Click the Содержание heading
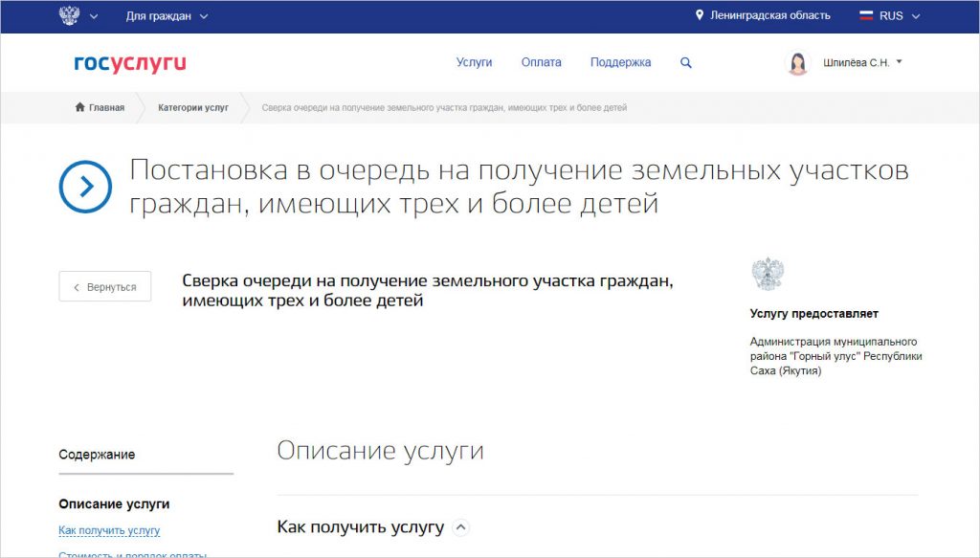The height and width of the screenshot is (558, 980). 97,455
